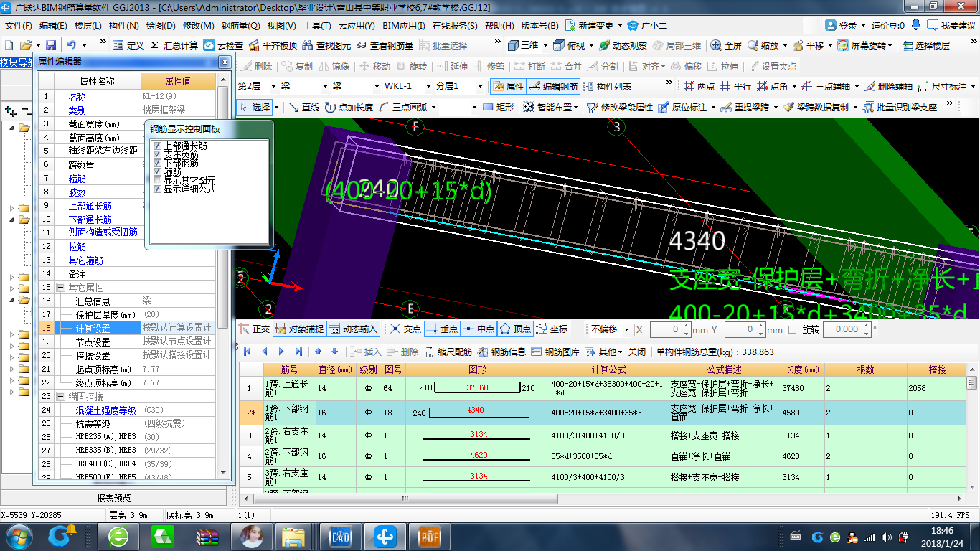
Task: Click the New file icon
Action: [9, 45]
